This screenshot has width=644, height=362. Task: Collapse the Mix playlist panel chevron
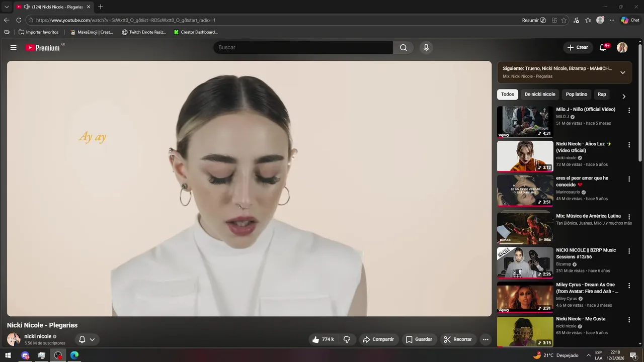coord(623,72)
